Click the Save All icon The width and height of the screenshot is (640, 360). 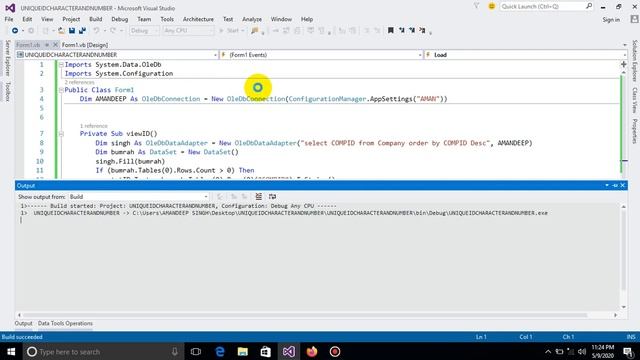[82, 31]
